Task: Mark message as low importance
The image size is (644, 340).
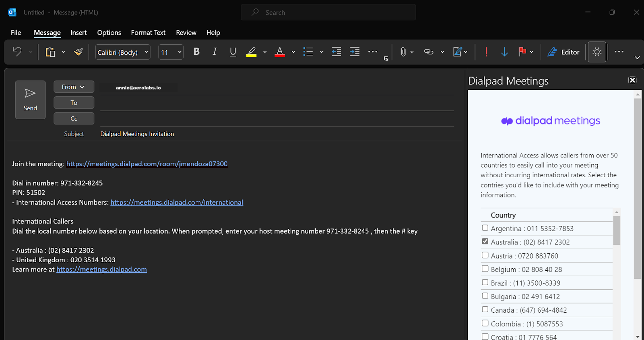Action: point(504,52)
